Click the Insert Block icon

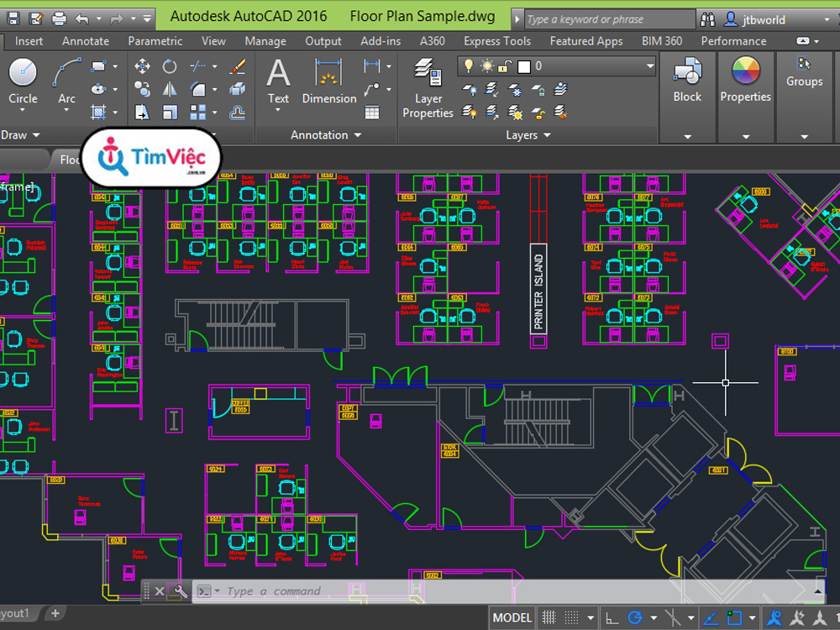point(687,81)
